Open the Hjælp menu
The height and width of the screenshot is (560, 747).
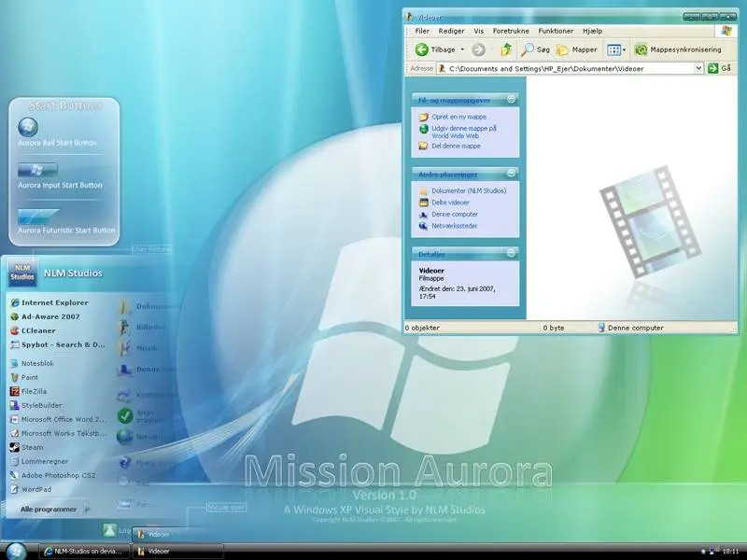[592, 31]
